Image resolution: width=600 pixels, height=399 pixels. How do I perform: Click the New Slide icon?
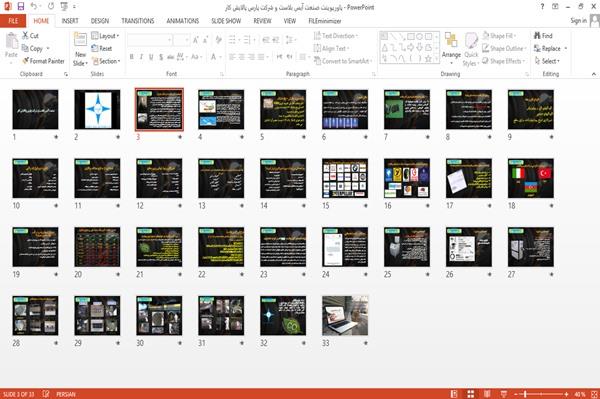pyautogui.click(x=80, y=40)
